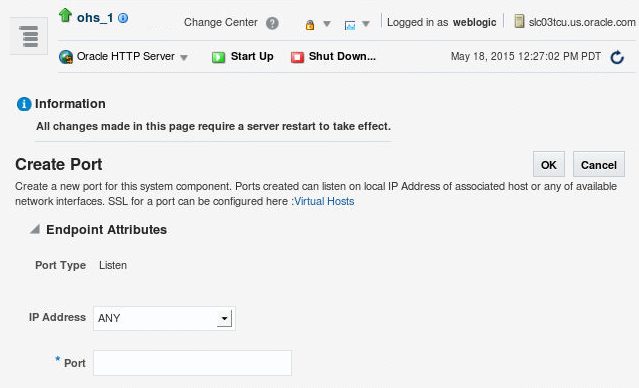Click the blue Information icon
This screenshot has height=388, width=639.
coord(24,104)
